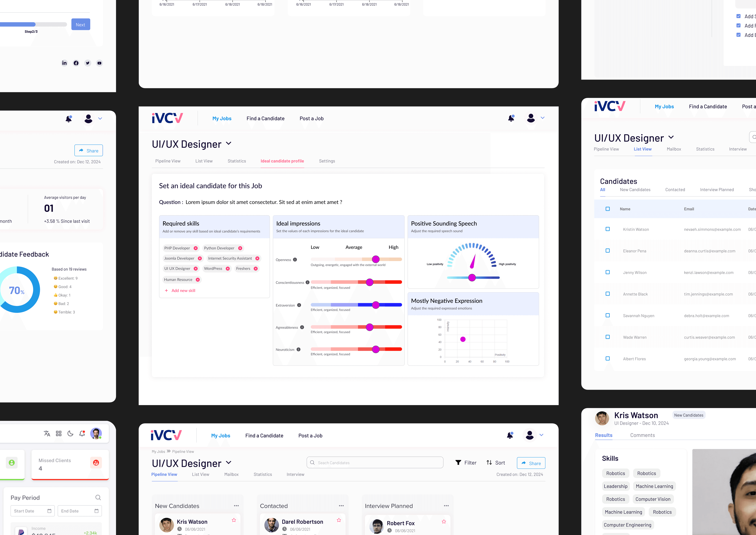
Task: Select all candidates via header checkbox
Action: 608,209
